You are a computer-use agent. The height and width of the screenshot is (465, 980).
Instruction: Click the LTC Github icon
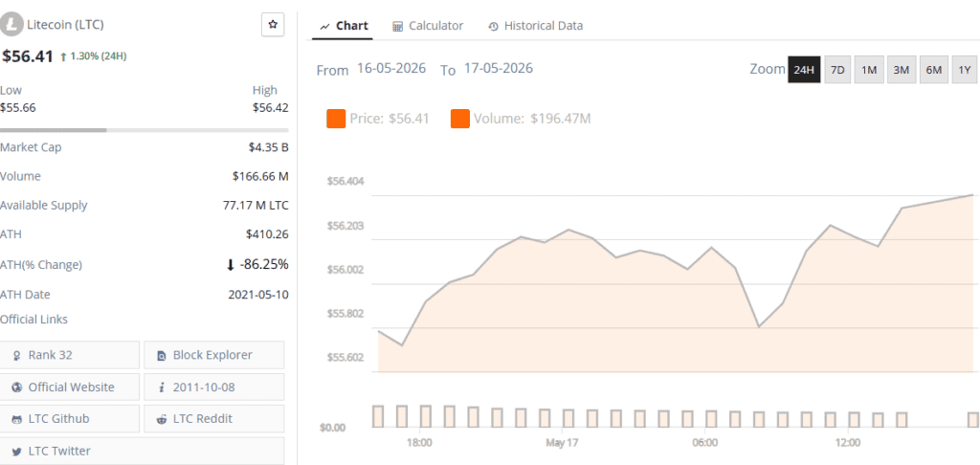17,419
